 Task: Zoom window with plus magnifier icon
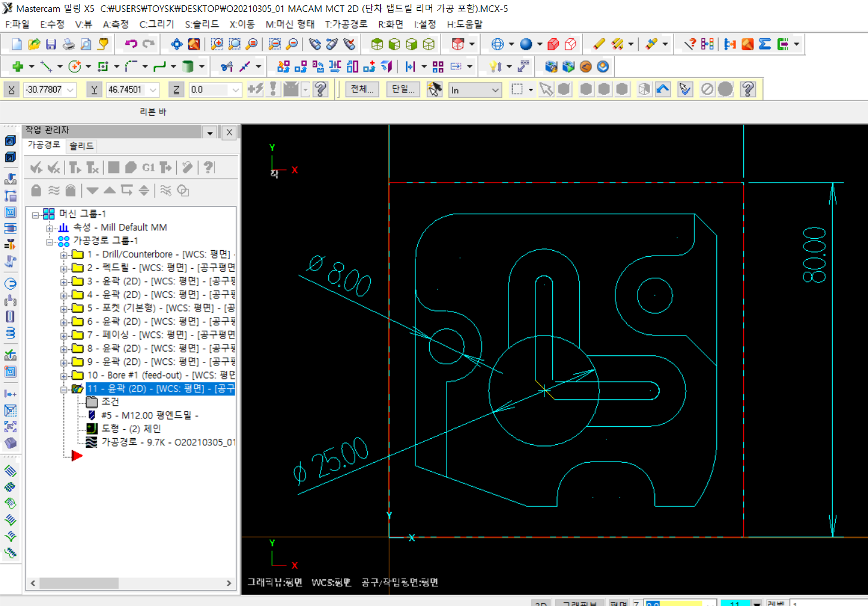[217, 44]
